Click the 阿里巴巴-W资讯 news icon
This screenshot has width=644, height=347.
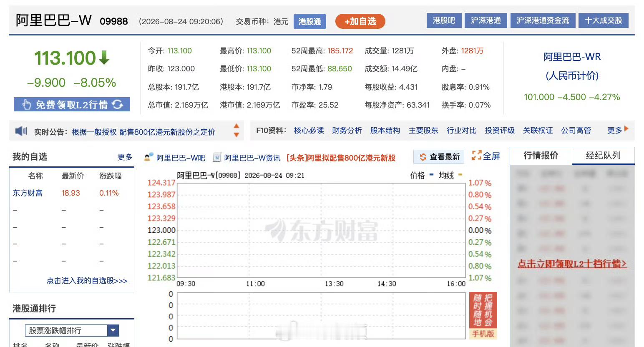[x=217, y=157]
